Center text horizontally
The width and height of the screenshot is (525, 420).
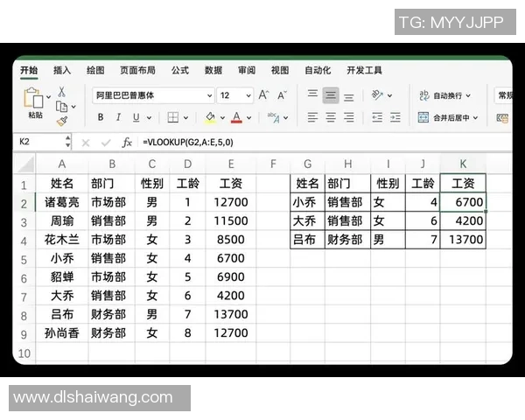[331, 117]
